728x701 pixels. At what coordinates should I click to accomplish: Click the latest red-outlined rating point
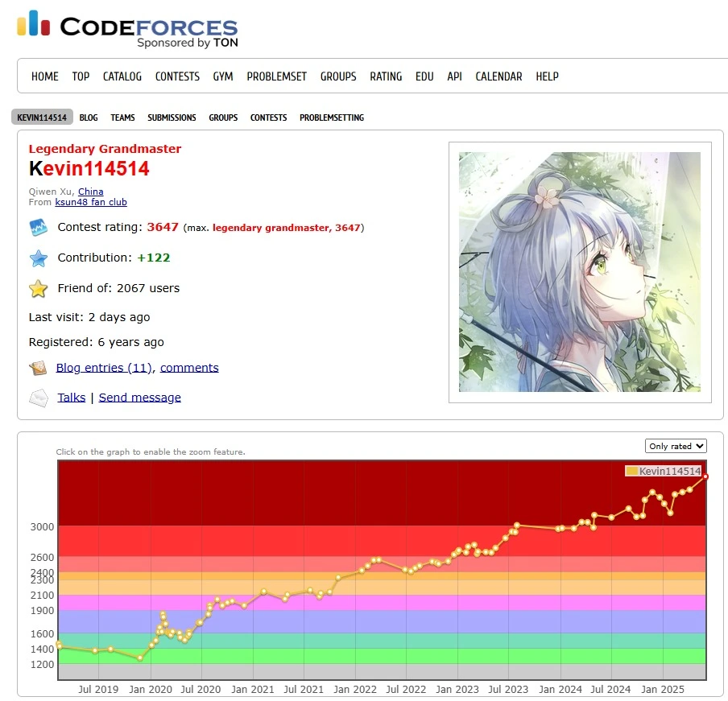705,476
